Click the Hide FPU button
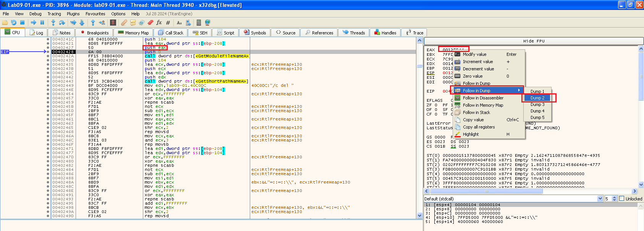Screen dimensions: 644x231 click(534, 41)
